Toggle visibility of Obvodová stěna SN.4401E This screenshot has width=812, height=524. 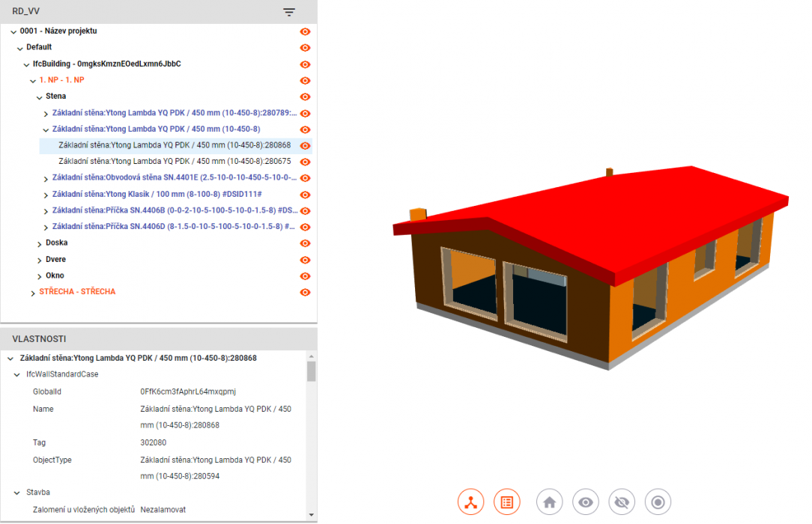click(x=306, y=178)
